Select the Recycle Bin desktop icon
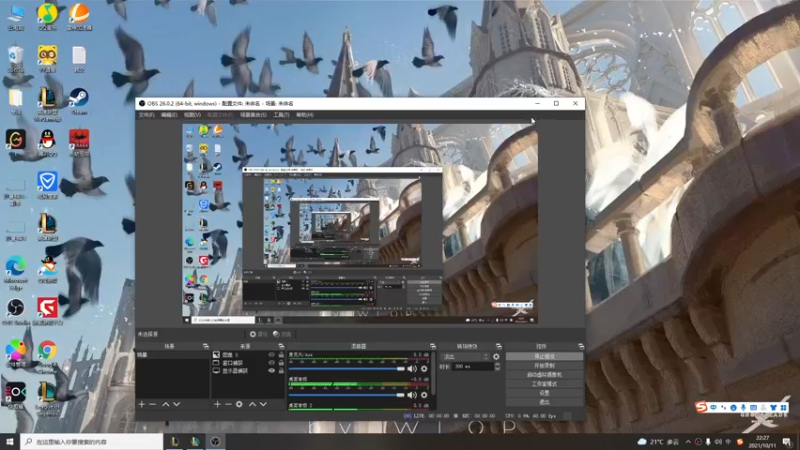The height and width of the screenshot is (450, 800). [x=16, y=59]
